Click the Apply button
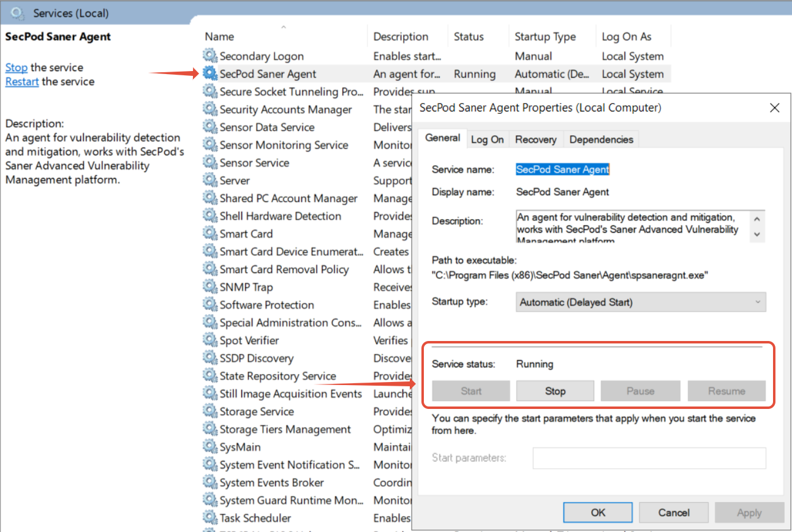 [749, 512]
